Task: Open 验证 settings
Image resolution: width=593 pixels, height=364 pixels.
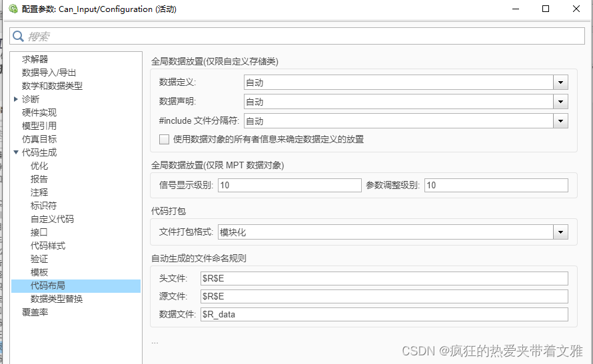Action: pos(39,259)
